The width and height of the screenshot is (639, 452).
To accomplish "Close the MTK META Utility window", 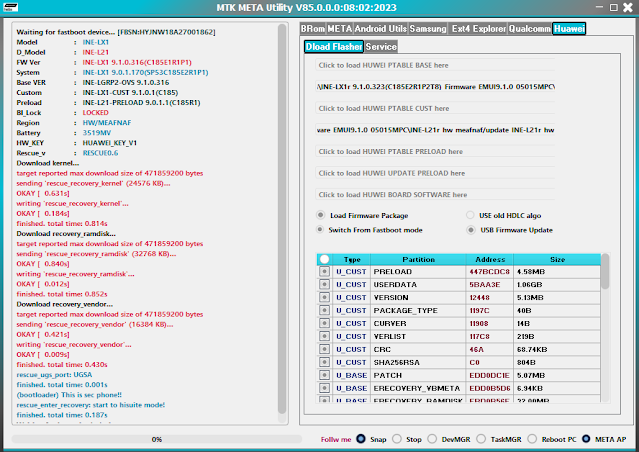I will coord(628,7).
